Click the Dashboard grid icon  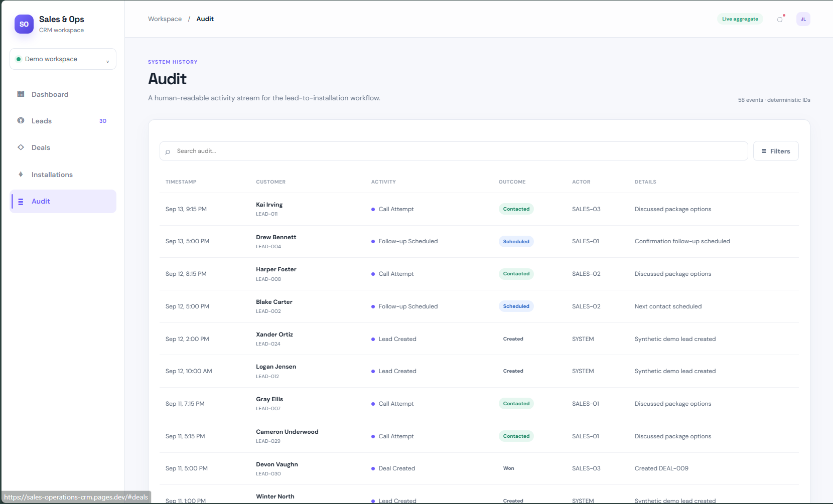(21, 94)
